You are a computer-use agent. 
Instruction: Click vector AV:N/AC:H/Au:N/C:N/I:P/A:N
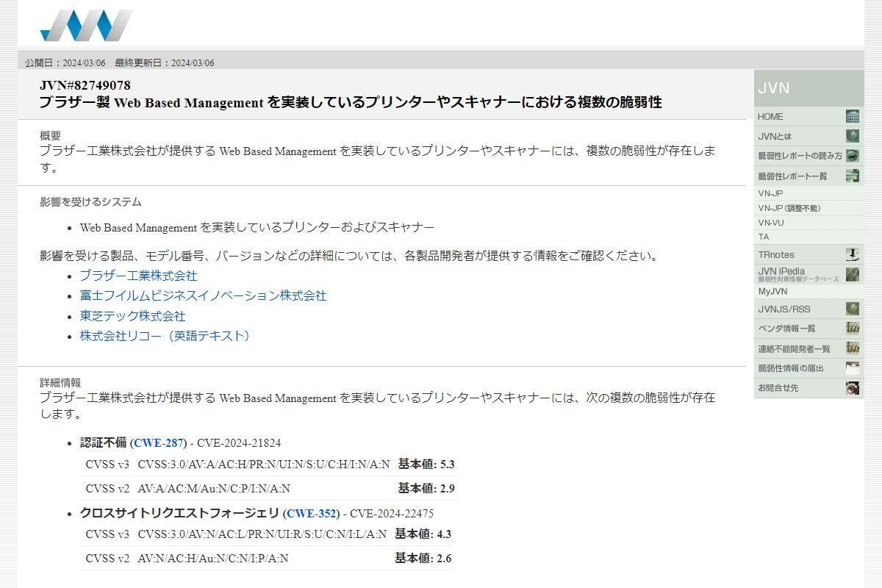pyautogui.click(x=213, y=559)
